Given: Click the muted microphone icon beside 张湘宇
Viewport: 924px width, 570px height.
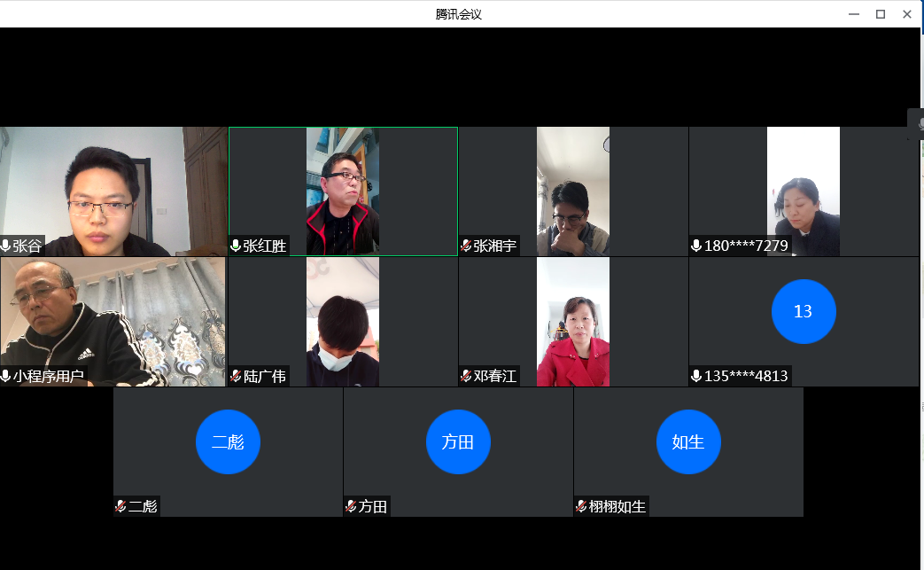Looking at the screenshot, I should tap(465, 246).
